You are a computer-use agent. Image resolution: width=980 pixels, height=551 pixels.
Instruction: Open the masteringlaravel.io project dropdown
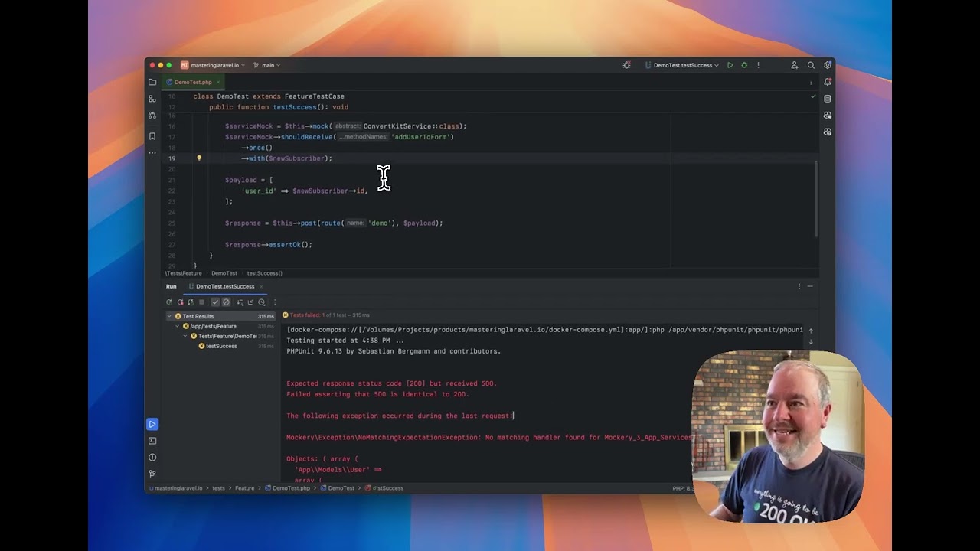[211, 65]
